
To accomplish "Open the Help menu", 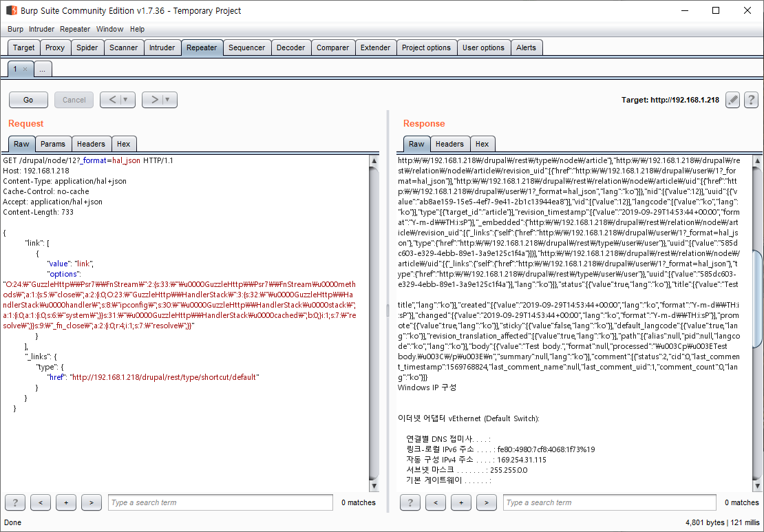I will 137,29.
